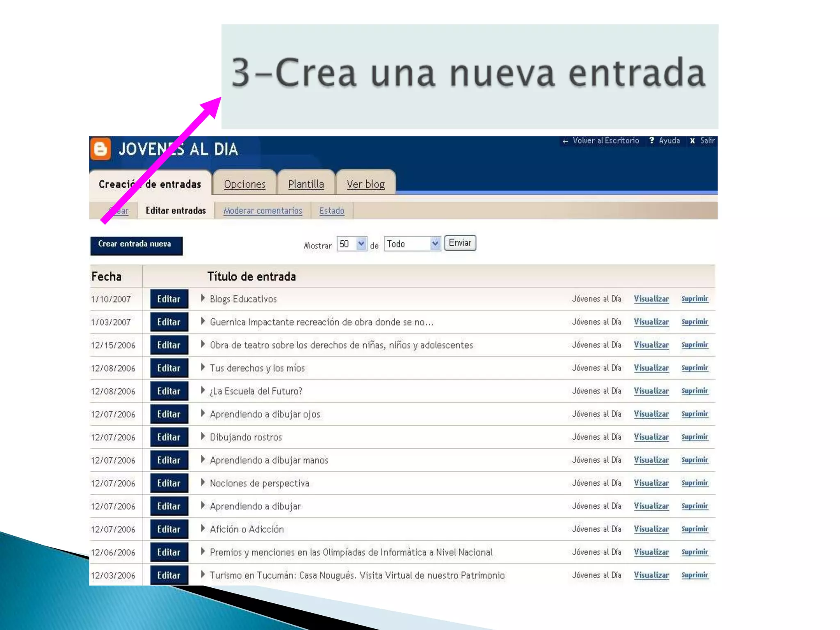Expand the Dibujando rostros entry triangle
This screenshot has height=630, width=840.
203,436
